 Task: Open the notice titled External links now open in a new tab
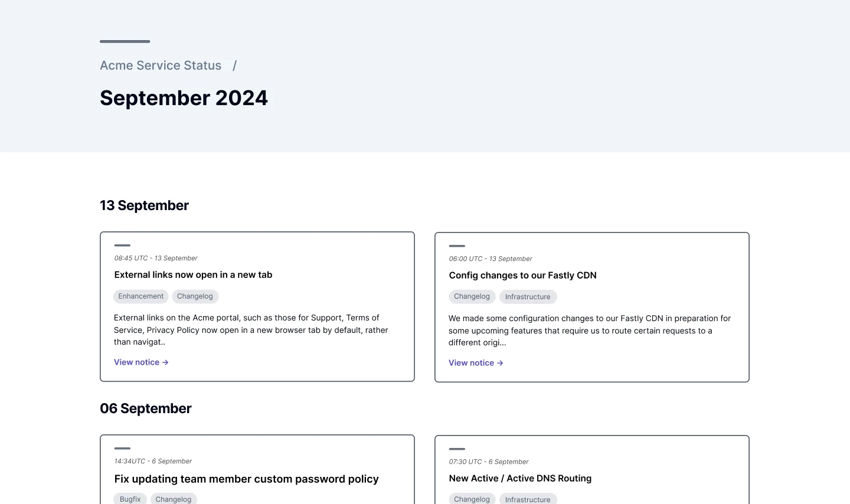193,274
